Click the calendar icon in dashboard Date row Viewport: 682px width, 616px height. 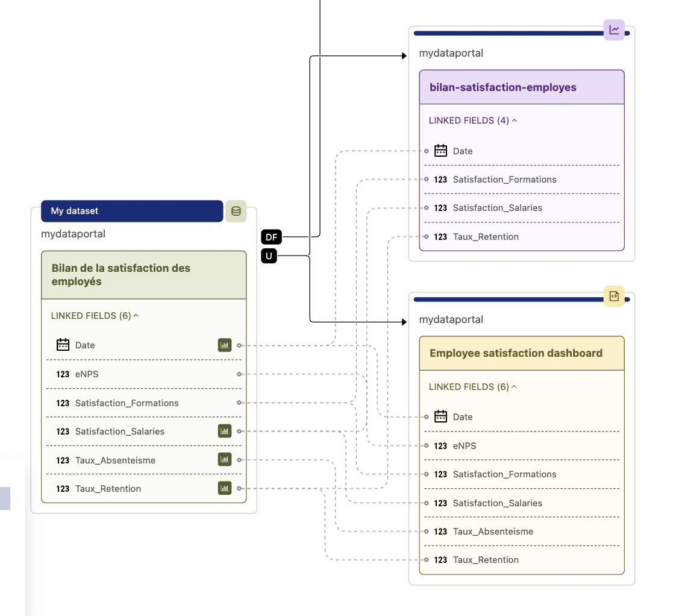(441, 416)
